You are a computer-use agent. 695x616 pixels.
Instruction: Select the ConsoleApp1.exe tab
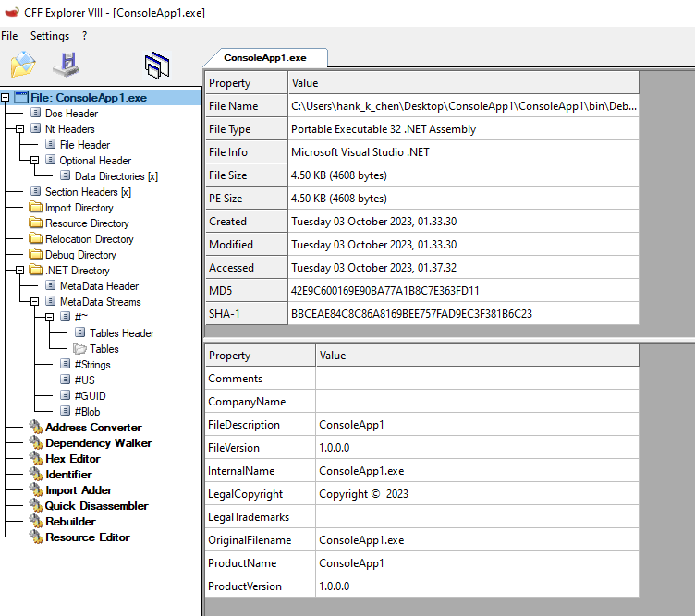click(265, 58)
